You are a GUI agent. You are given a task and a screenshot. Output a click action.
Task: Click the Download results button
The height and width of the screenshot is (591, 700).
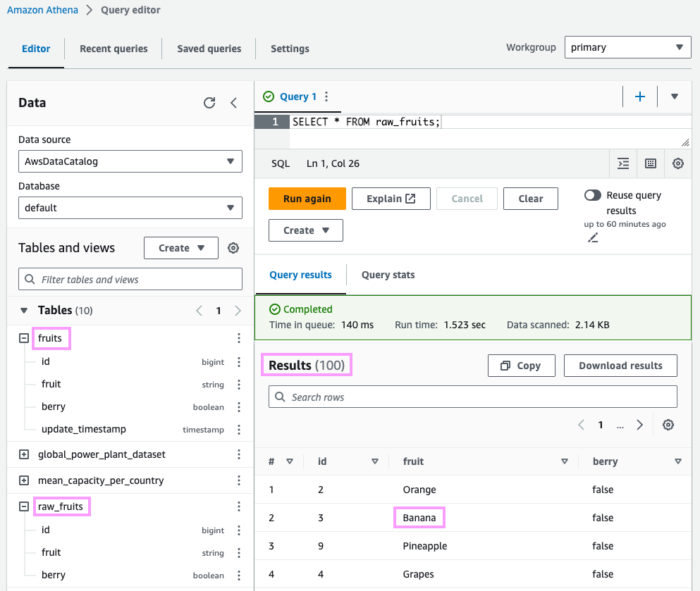coord(620,366)
